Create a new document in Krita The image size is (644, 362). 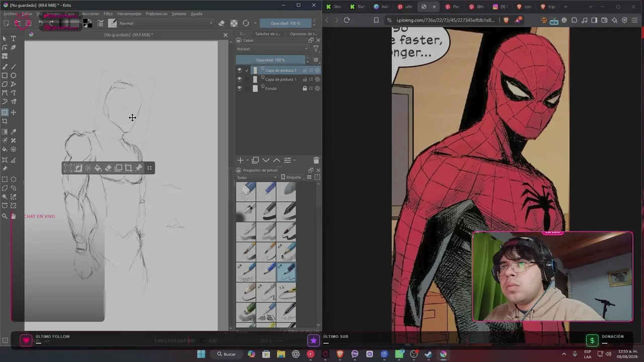pyautogui.click(x=6, y=23)
